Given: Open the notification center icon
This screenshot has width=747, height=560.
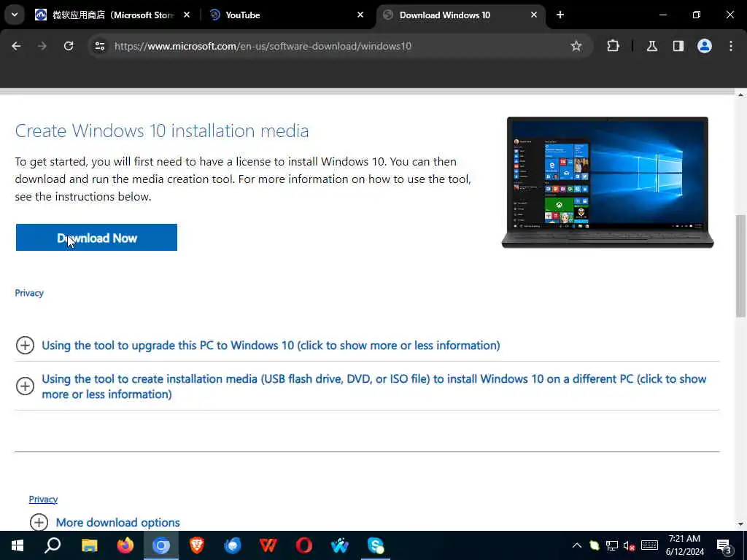Looking at the screenshot, I should [x=724, y=546].
